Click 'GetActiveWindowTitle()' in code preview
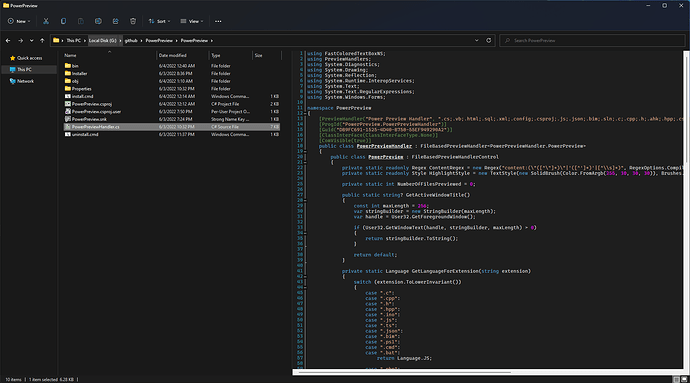Viewport: 690px width, 383px height. [438, 195]
